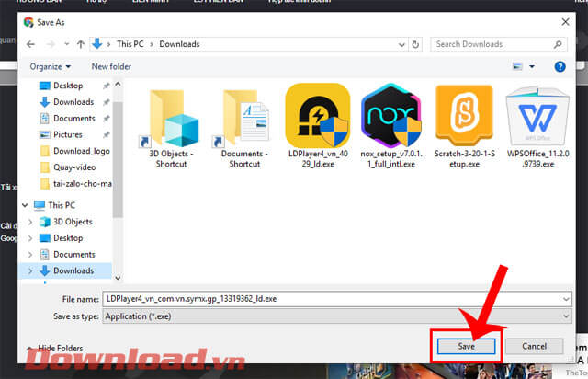
Task: Click the New folder button
Action: click(x=111, y=66)
